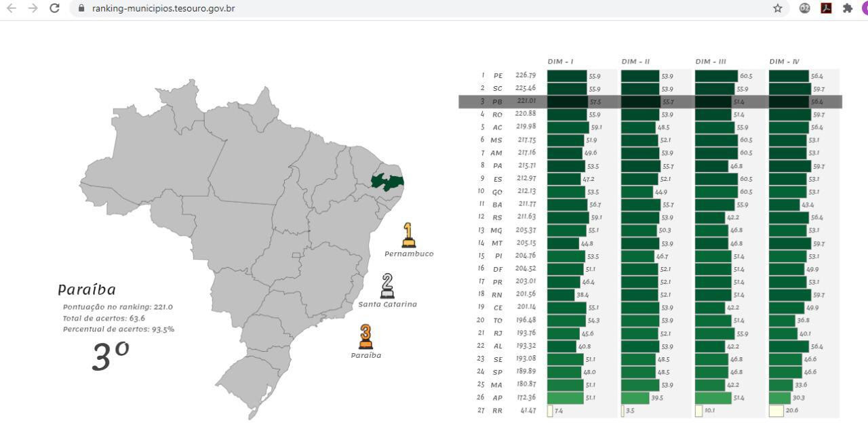Click the SC DIM - II bar
The height and width of the screenshot is (446, 868).
(640, 89)
